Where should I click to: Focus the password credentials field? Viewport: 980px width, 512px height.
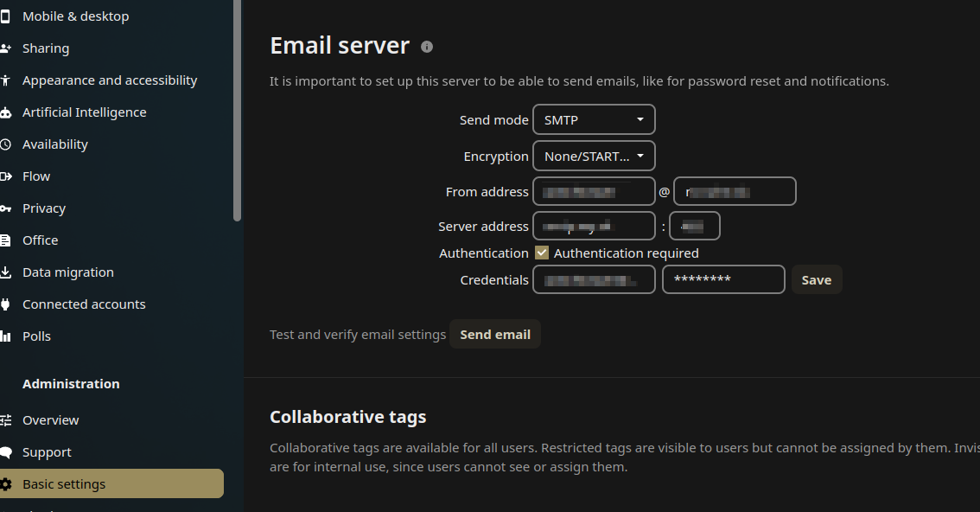pyautogui.click(x=723, y=280)
